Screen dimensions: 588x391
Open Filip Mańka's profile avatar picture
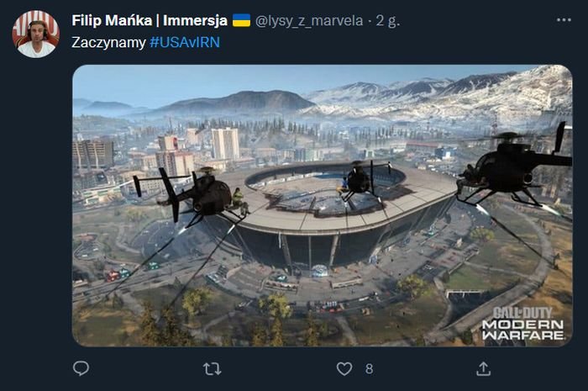click(x=36, y=34)
